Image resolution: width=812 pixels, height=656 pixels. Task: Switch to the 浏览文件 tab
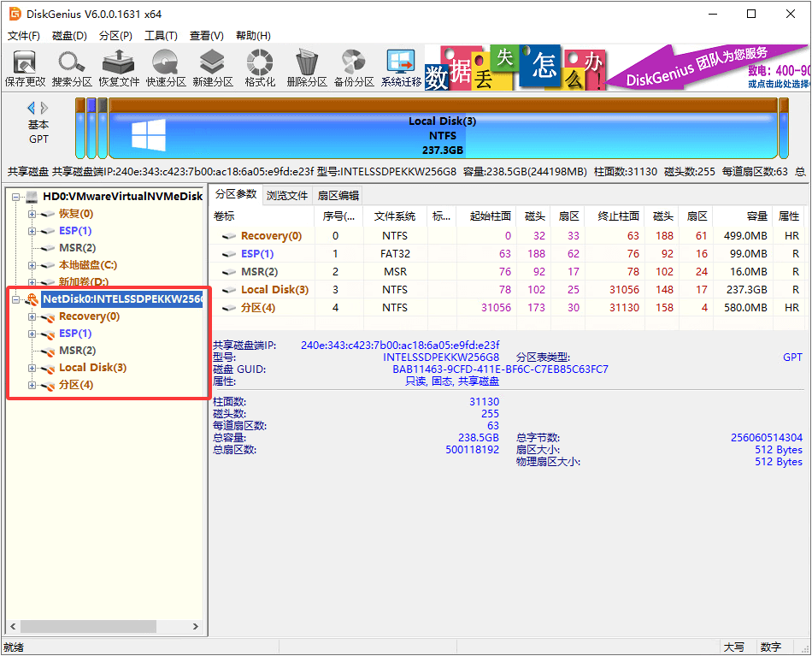pos(287,195)
